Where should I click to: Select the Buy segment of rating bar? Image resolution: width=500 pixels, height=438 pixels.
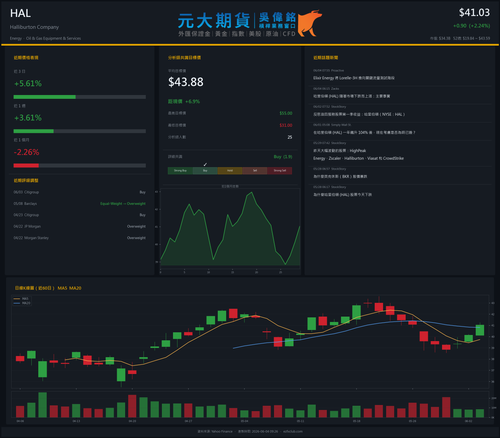tap(205, 171)
